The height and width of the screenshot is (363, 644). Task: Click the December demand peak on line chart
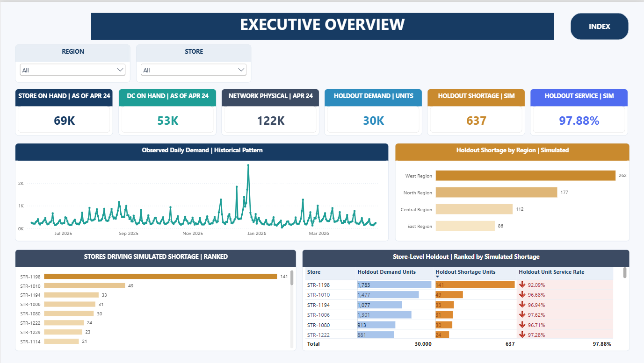248,165
